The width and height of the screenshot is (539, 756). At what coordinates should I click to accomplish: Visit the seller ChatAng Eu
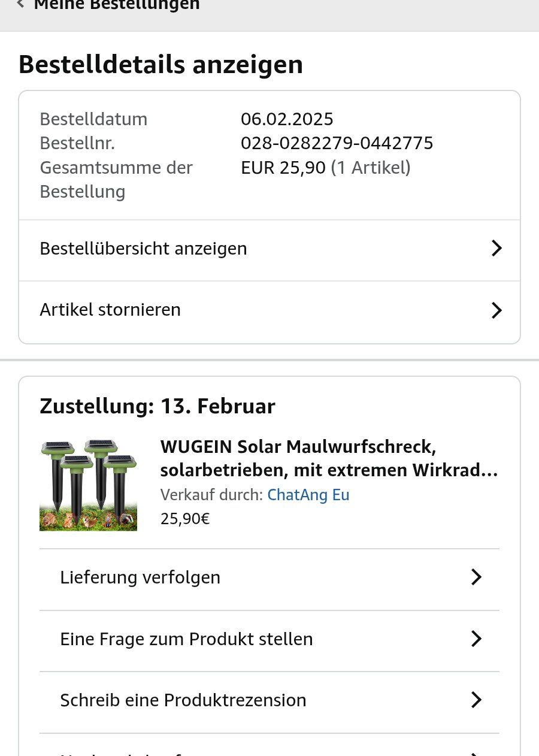tap(308, 495)
